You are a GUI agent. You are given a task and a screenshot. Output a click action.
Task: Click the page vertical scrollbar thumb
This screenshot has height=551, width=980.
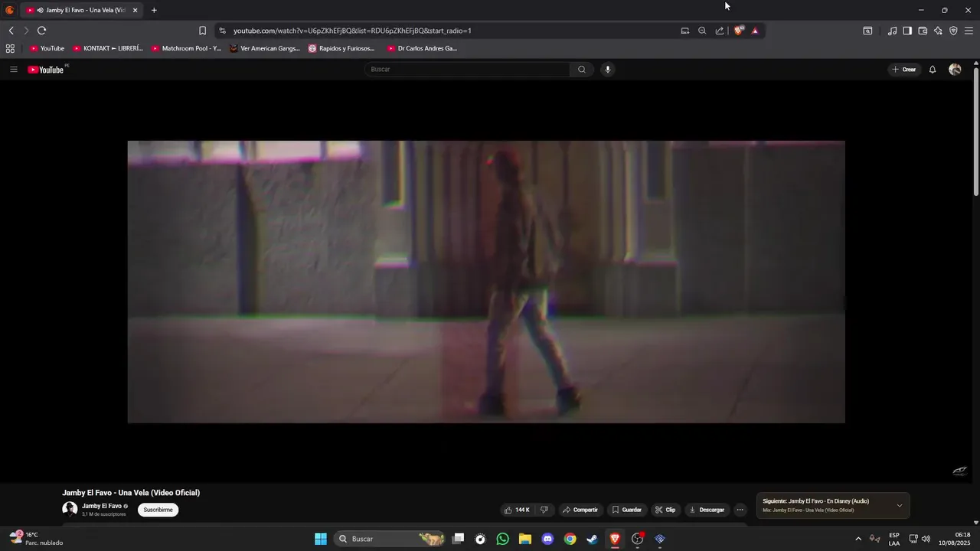tap(976, 132)
